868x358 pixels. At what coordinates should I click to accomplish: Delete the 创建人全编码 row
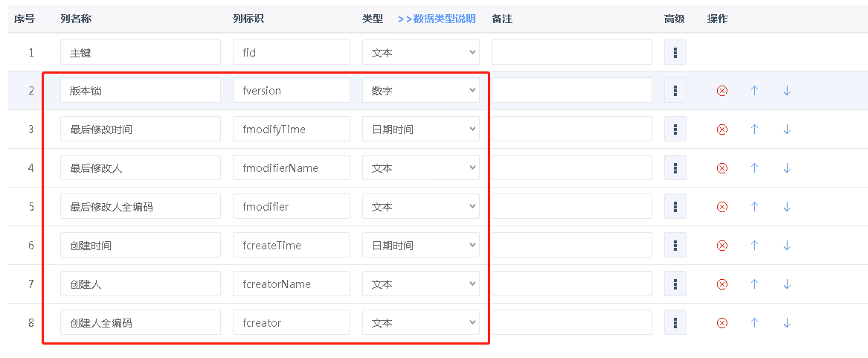[721, 323]
